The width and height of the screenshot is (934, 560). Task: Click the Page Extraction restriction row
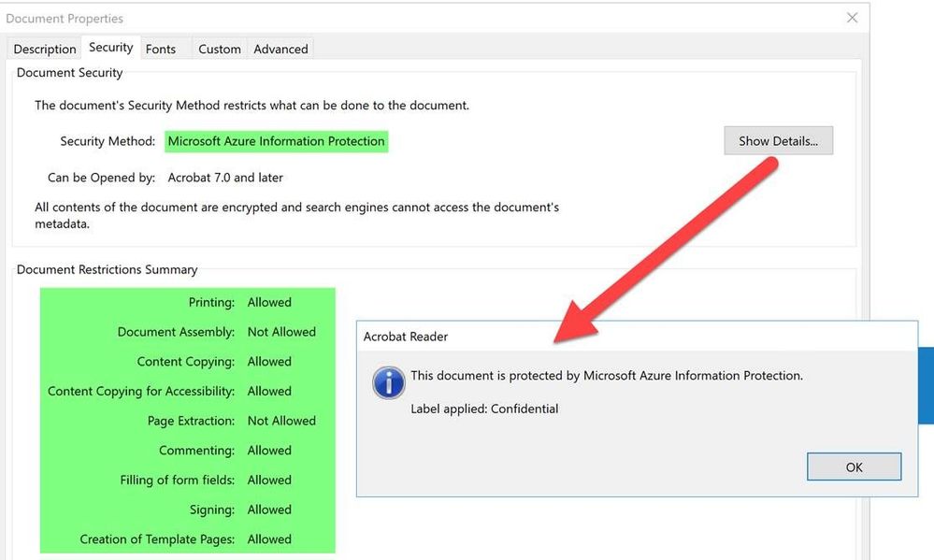tap(232, 421)
